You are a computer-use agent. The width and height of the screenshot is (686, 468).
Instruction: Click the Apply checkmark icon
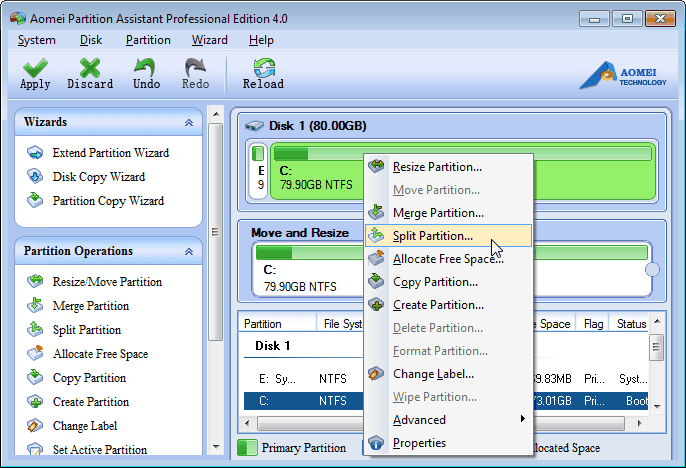pos(35,68)
